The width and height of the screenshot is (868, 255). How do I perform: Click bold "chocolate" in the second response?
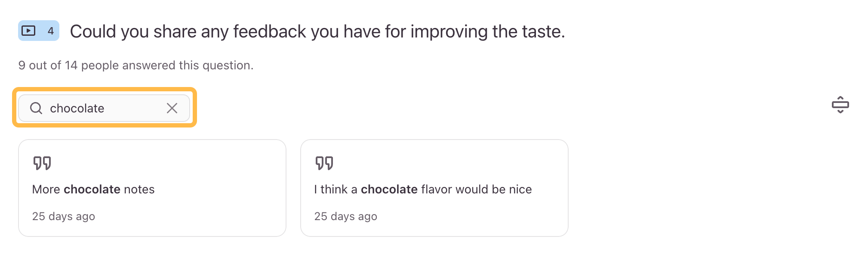tap(389, 190)
